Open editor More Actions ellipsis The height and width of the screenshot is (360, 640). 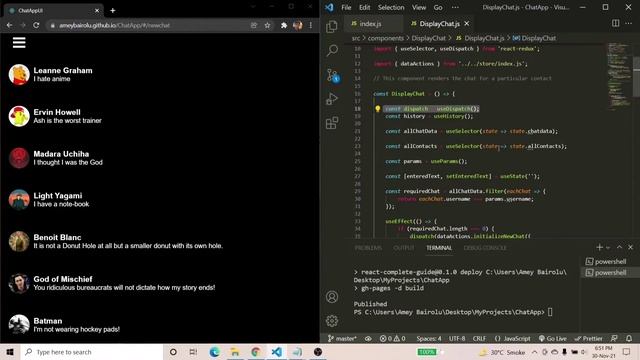(629, 23)
